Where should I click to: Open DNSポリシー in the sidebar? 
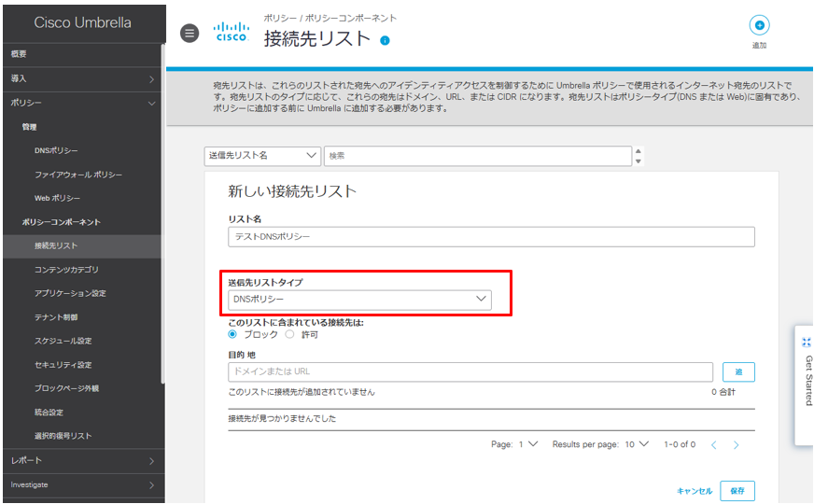(x=56, y=150)
